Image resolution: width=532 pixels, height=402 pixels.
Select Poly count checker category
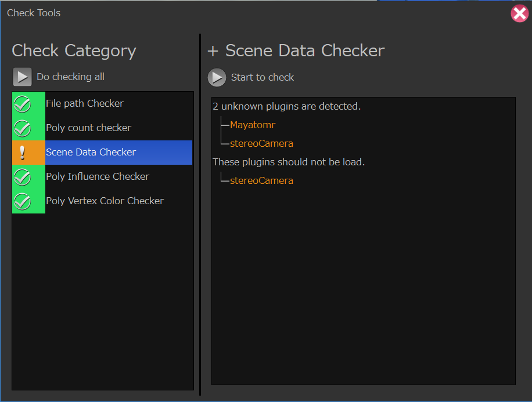(88, 128)
